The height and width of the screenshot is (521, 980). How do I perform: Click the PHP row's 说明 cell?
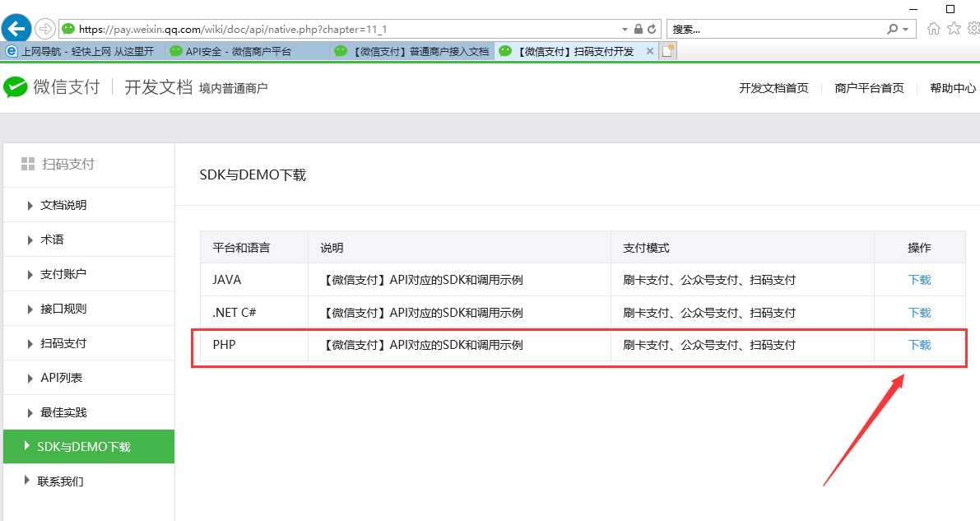click(459, 345)
